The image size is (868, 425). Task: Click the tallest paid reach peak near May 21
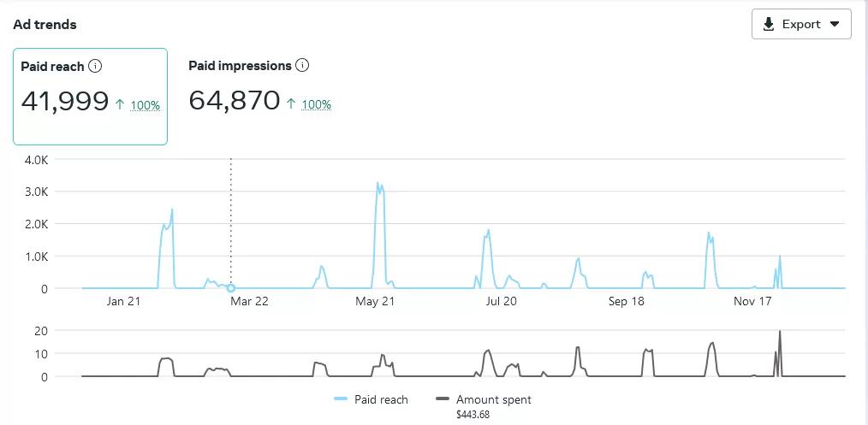point(378,183)
